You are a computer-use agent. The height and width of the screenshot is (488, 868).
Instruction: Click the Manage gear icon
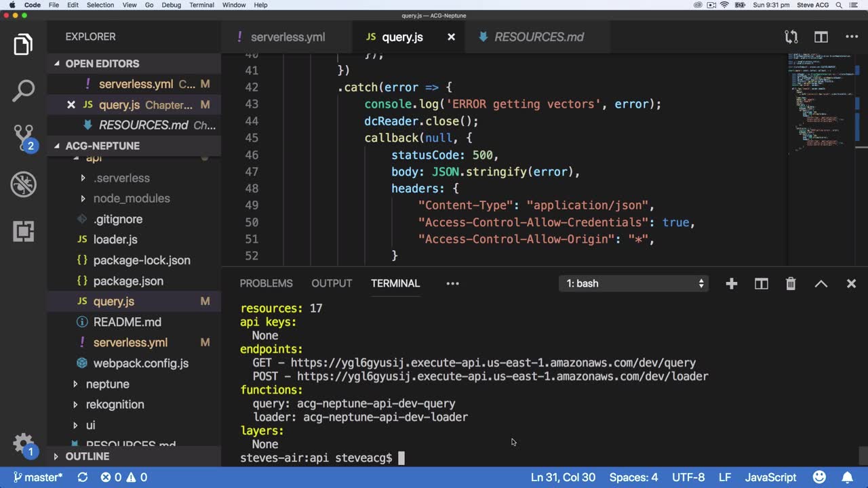coord(23,444)
